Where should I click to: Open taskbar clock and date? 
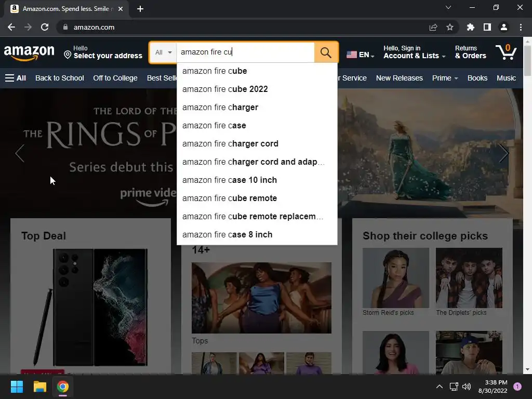pos(493,387)
